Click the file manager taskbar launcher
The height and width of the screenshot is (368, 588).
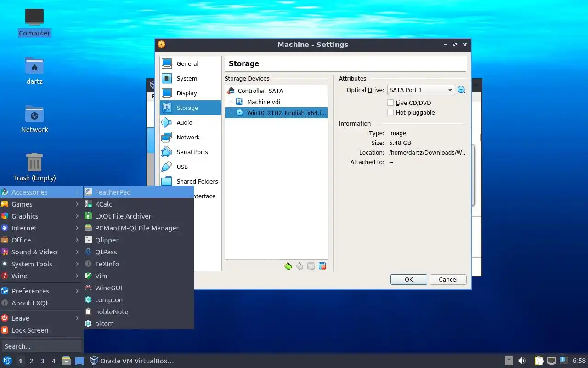pyautogui.click(x=67, y=361)
